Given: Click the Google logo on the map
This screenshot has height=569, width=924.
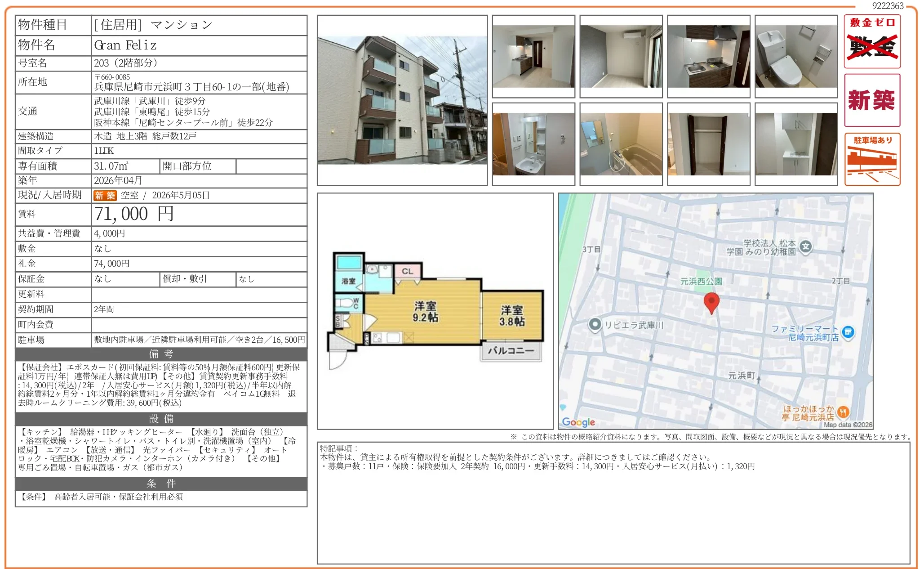Looking at the screenshot, I should (578, 422).
